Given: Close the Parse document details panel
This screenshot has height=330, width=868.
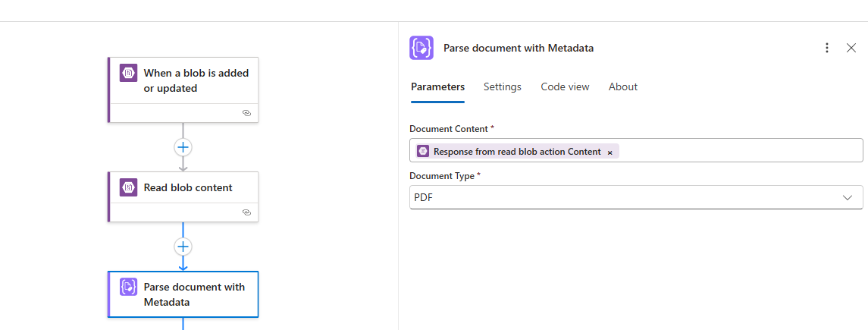Looking at the screenshot, I should 851,48.
